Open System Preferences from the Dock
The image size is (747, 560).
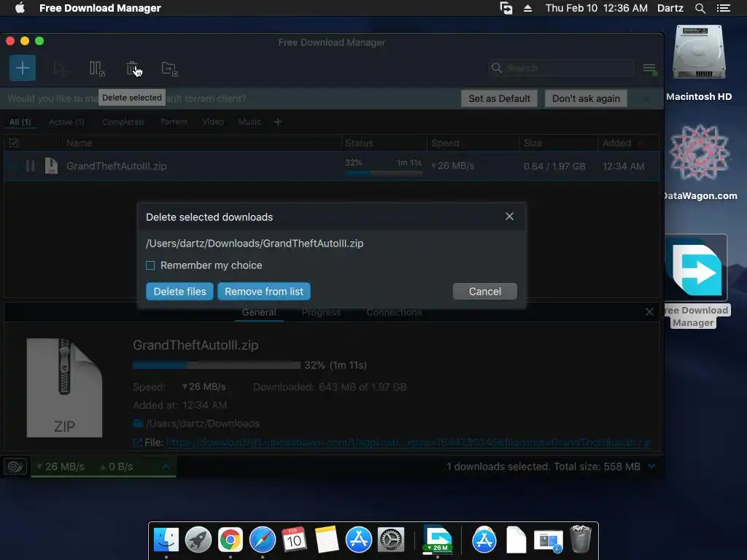point(391,540)
